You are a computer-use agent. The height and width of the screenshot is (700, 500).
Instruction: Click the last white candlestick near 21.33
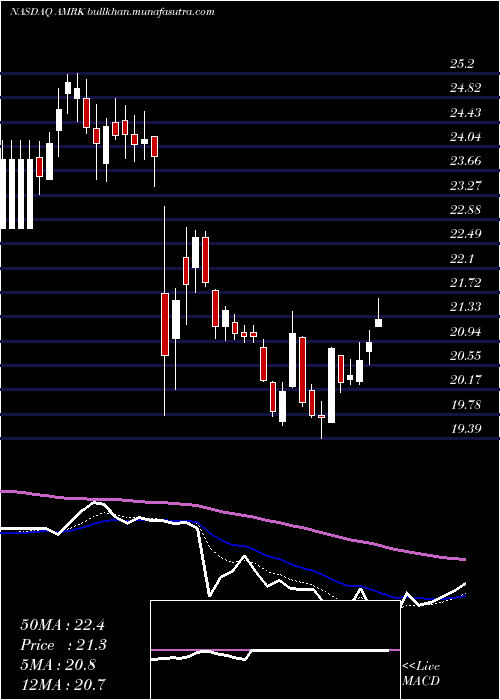(x=379, y=323)
